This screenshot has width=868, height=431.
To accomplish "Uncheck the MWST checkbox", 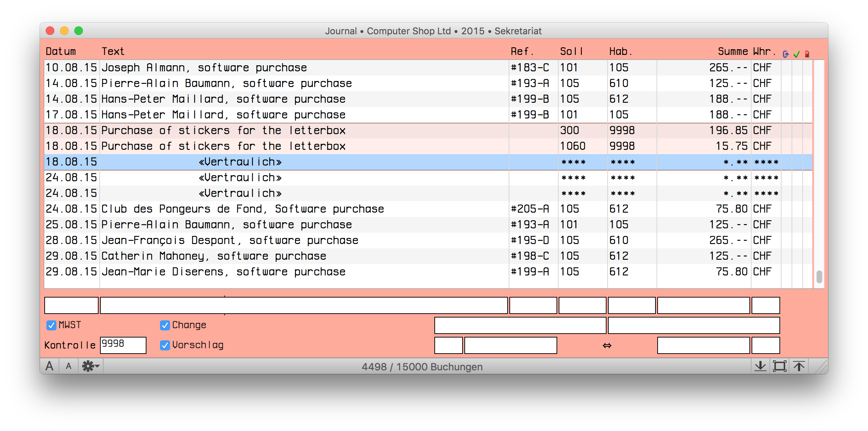I will (x=51, y=325).
